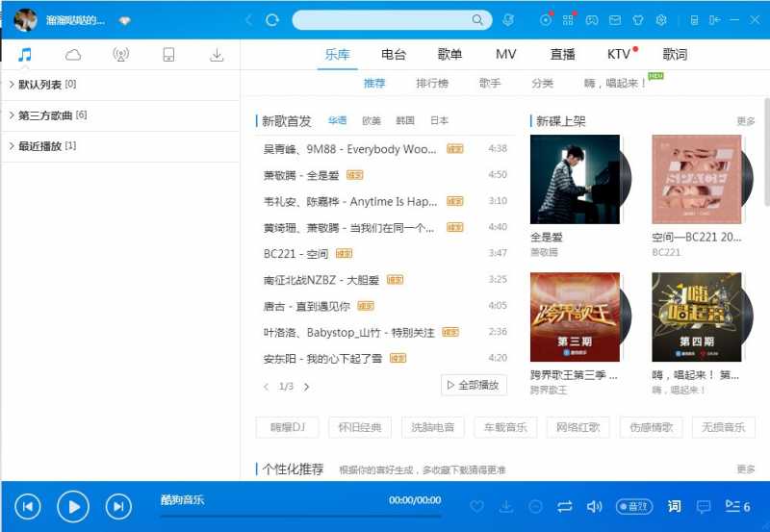Click the content area vertical scrollbar
Screen dimensions: 770x532
766,152
